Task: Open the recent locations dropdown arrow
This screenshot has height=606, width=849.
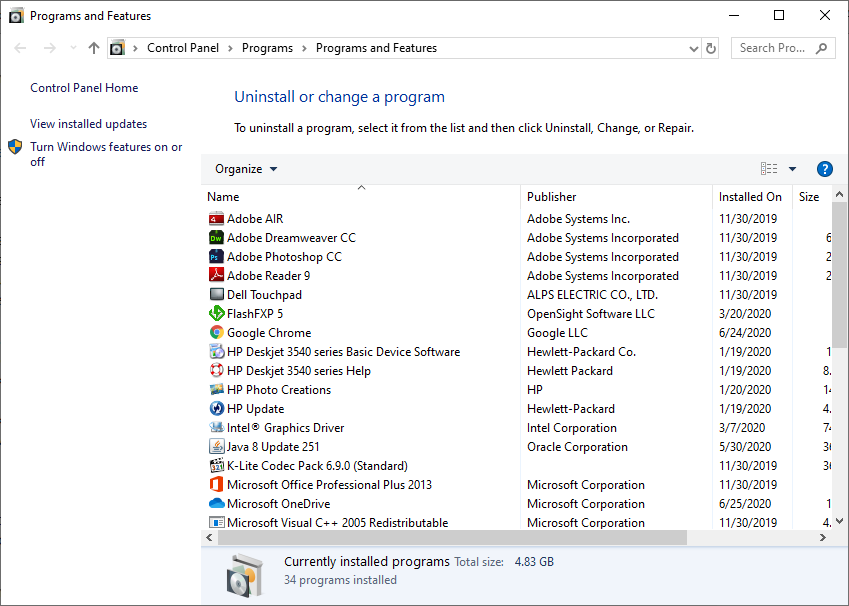Action: pyautogui.click(x=73, y=48)
